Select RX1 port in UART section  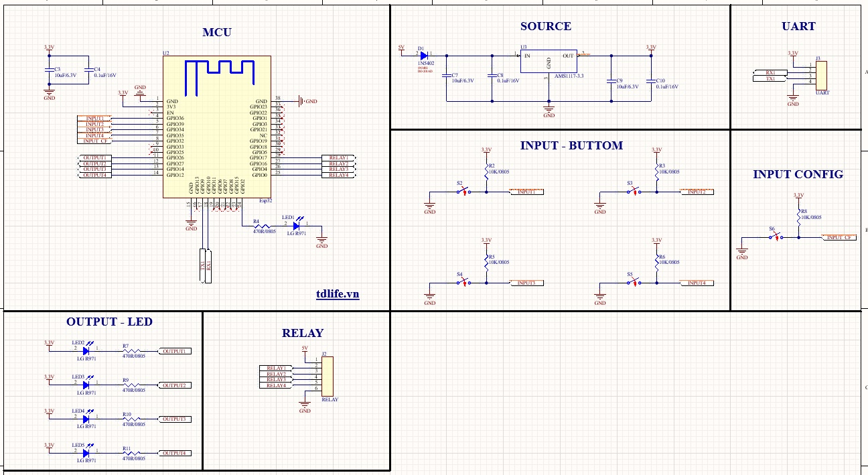pyautogui.click(x=772, y=72)
